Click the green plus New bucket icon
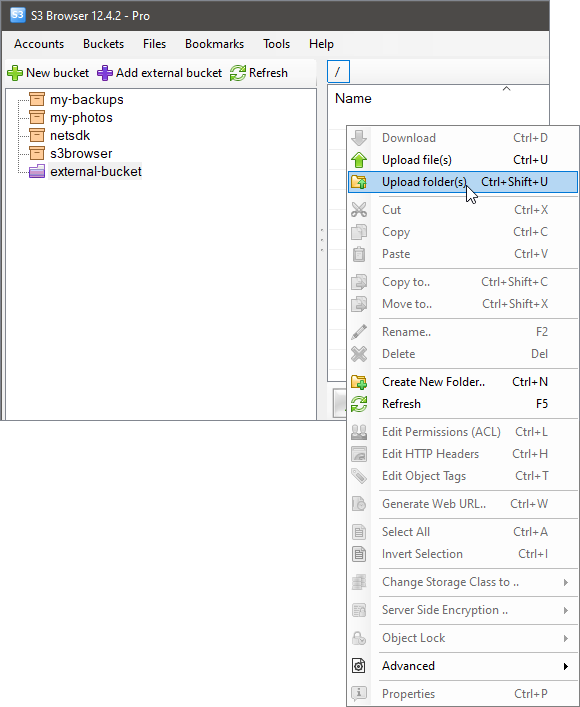 15,73
